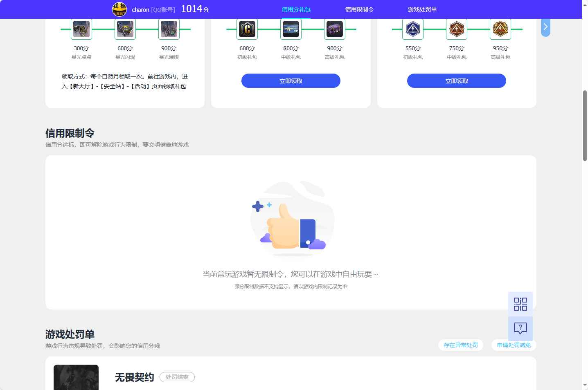Click the 950分 高级礼包 gold emblem icon

[500, 29]
